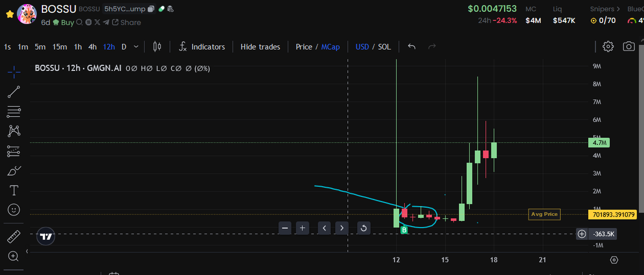Select the 1m timeframe

tap(23, 47)
